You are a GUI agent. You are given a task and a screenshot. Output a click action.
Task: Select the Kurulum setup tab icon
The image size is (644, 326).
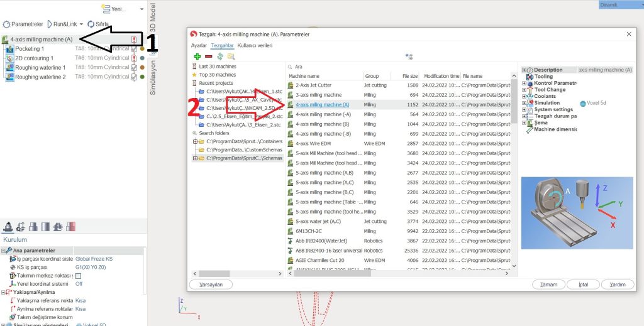8,227
